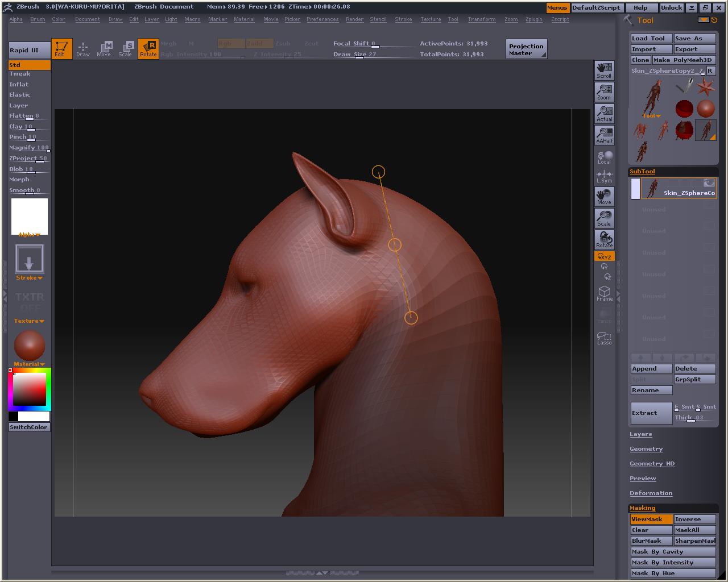
Task: Click the Scale transform icon
Action: [x=125, y=49]
